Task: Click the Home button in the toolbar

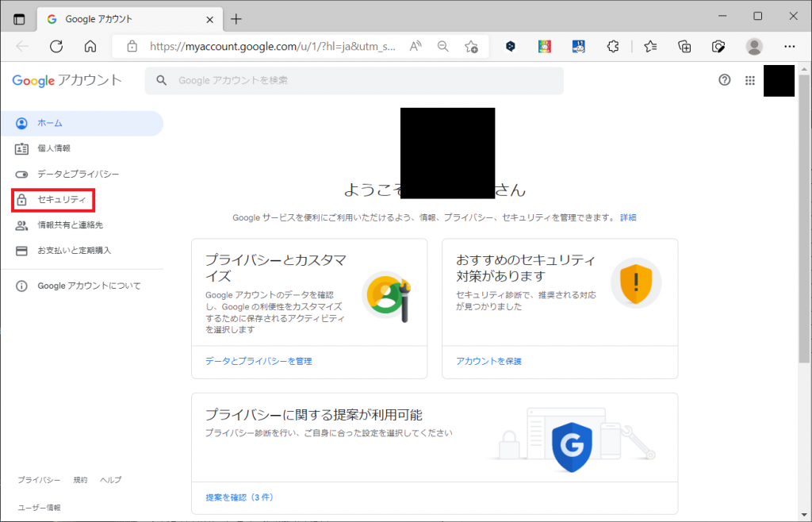Action: (x=90, y=46)
